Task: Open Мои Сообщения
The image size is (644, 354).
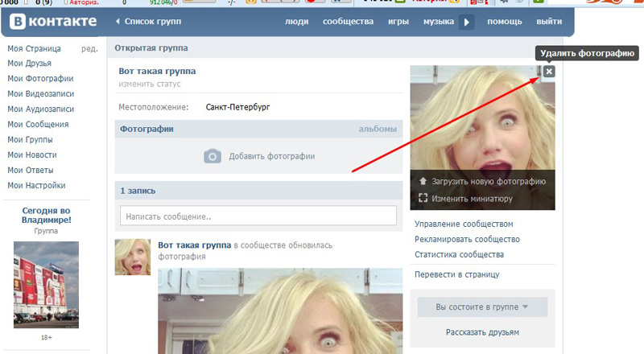Action: pyautogui.click(x=38, y=124)
